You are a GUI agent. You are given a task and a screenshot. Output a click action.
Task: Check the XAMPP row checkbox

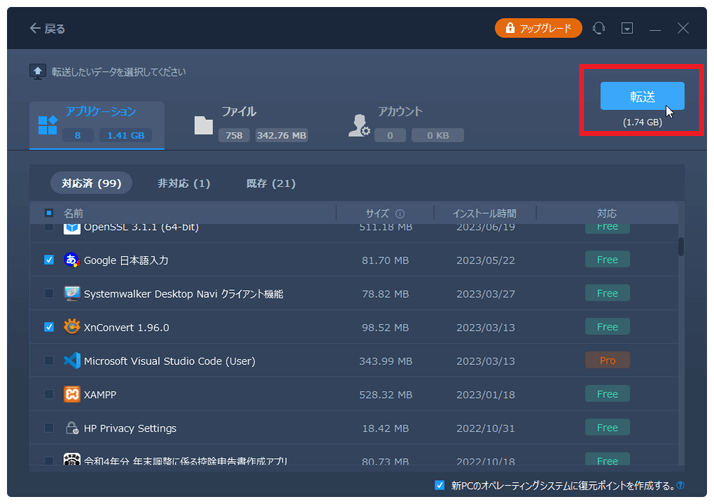49,394
